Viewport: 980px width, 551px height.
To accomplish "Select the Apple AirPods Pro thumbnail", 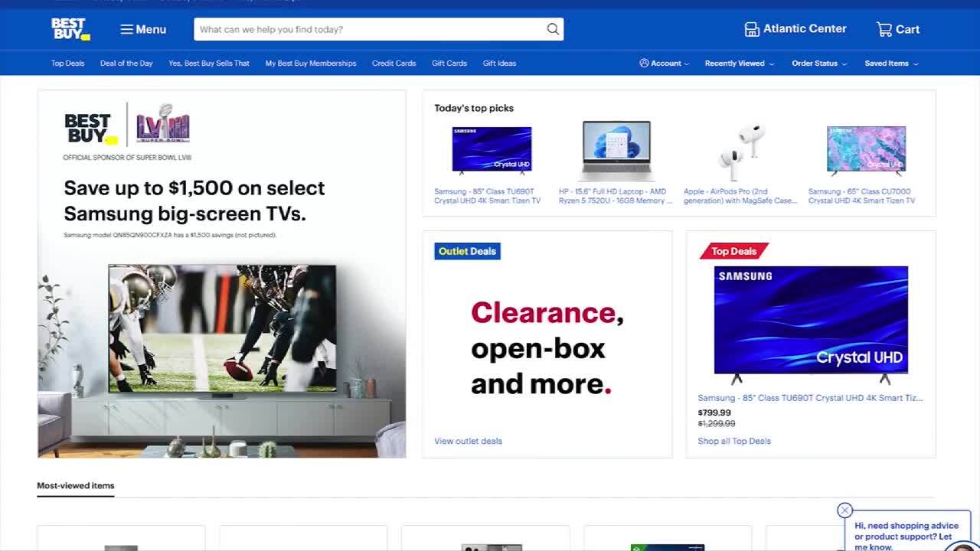I will pyautogui.click(x=741, y=152).
